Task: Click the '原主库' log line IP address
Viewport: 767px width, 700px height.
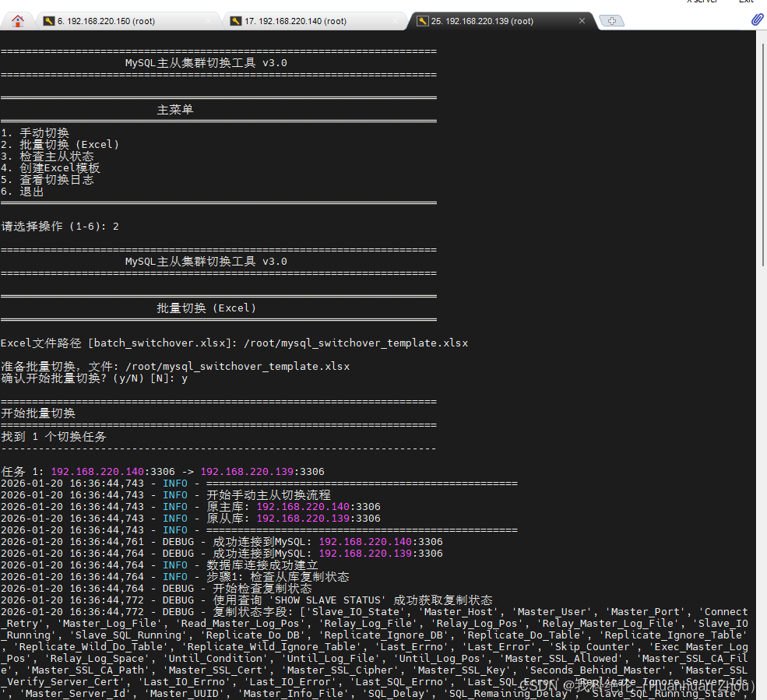Action: click(303, 507)
